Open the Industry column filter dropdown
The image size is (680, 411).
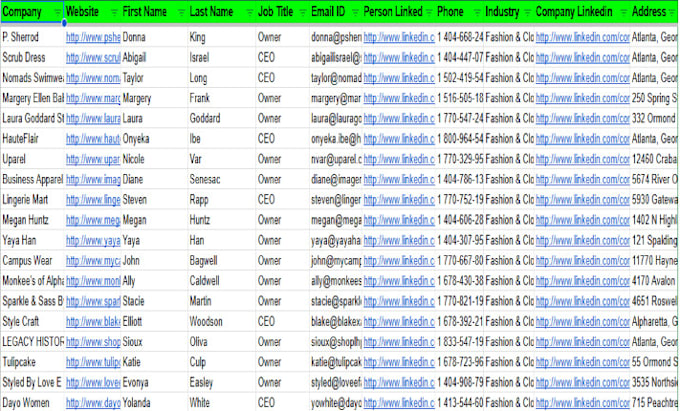(527, 13)
